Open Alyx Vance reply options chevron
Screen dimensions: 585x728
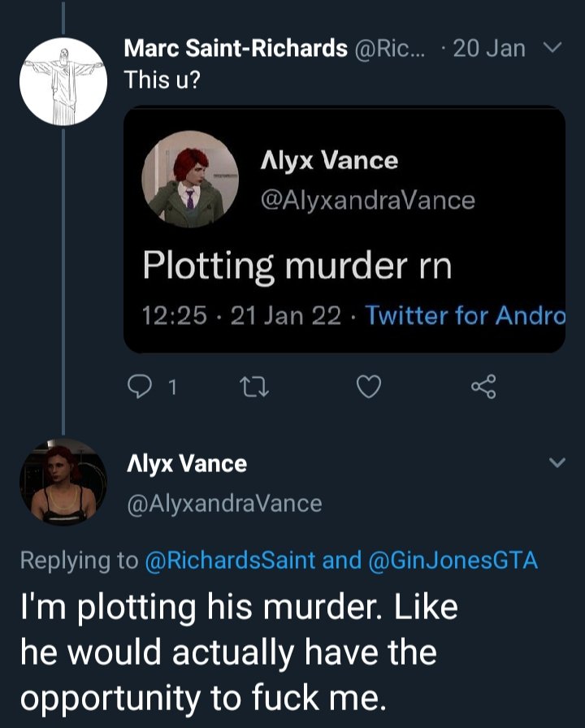coord(557,463)
